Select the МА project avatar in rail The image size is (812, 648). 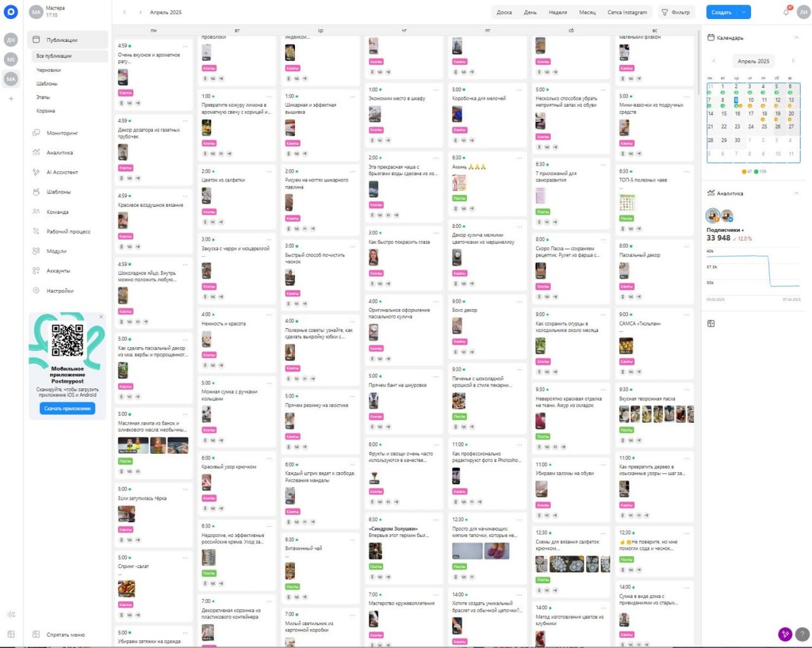[11, 79]
